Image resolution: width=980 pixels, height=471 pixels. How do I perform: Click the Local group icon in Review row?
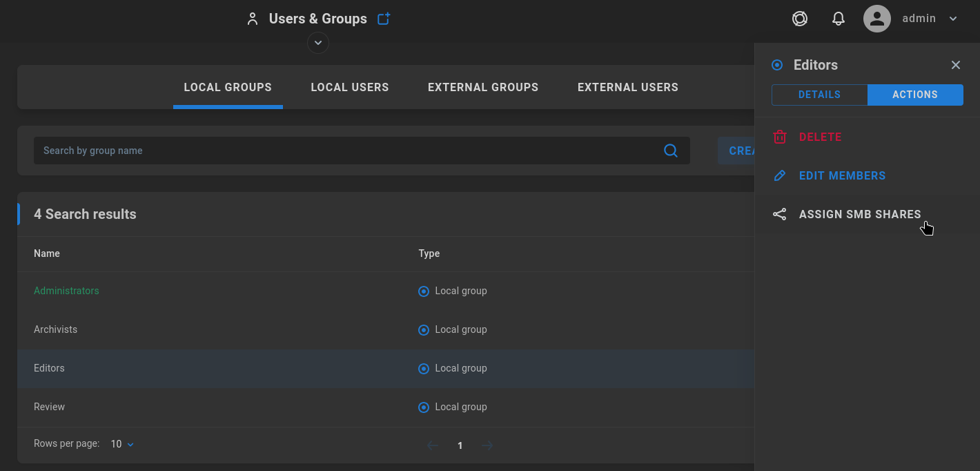(x=424, y=407)
